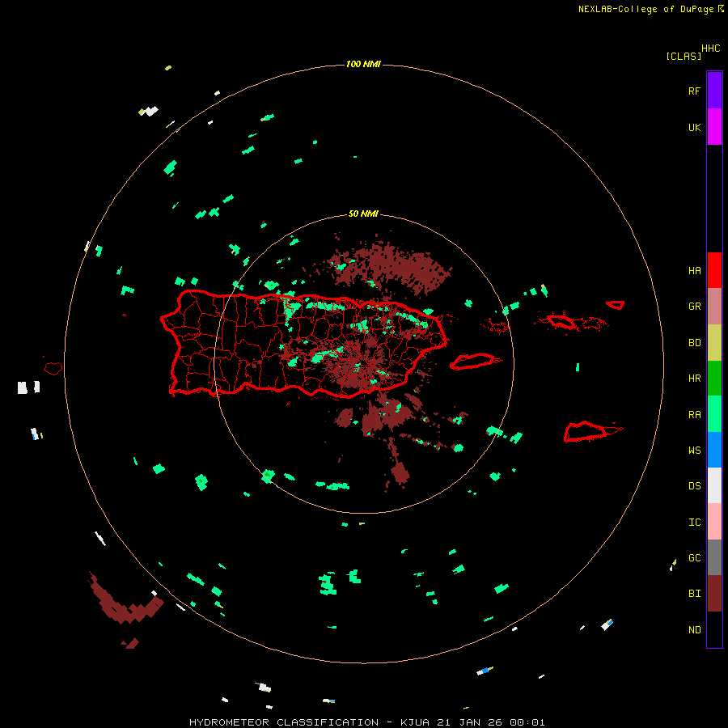Image resolution: width=728 pixels, height=728 pixels.
Task: Click the WS legend label
Action: point(694,451)
